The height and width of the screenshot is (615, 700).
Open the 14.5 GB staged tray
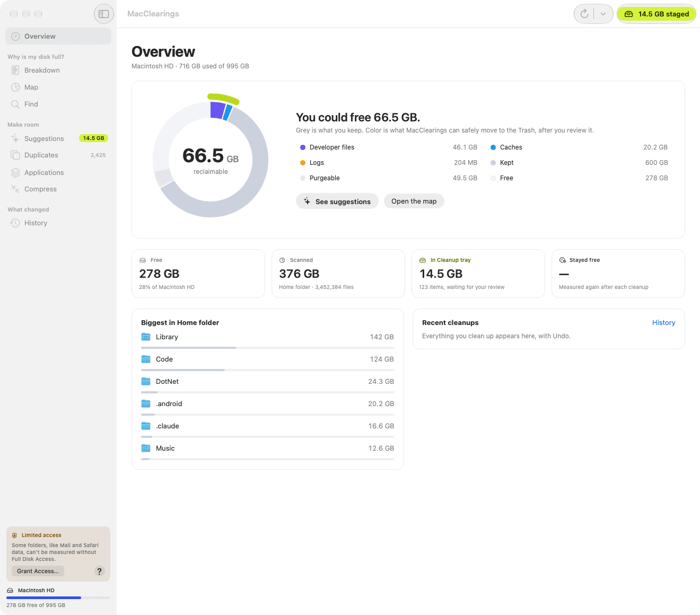pos(657,14)
